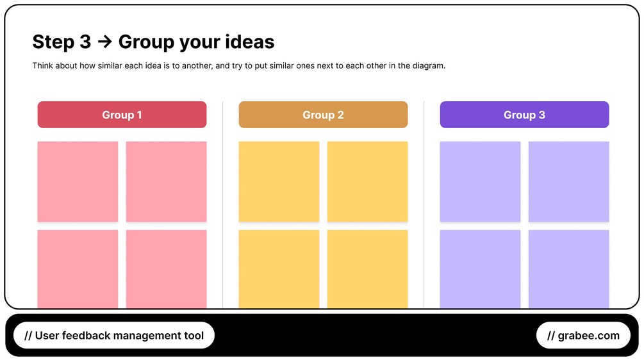Select the Step 3 Group your ideas title
Viewport: 644px width, 362px height.
point(153,42)
